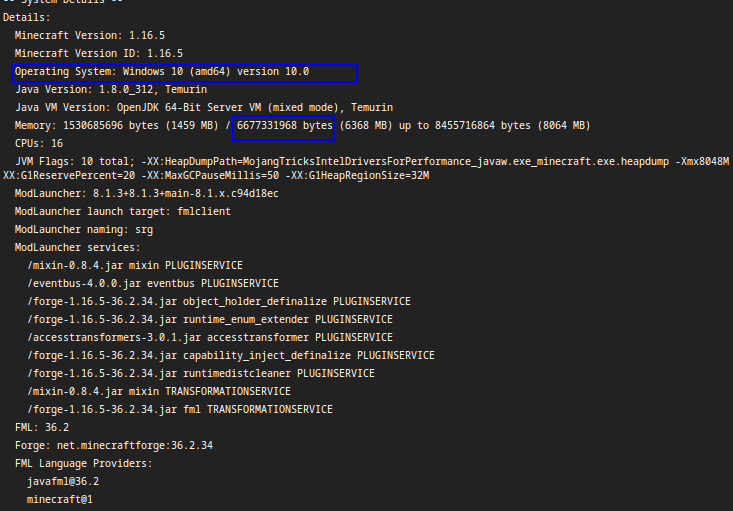Click the highlighted 6677331968 bytes value
733x511 pixels.
click(x=283, y=125)
